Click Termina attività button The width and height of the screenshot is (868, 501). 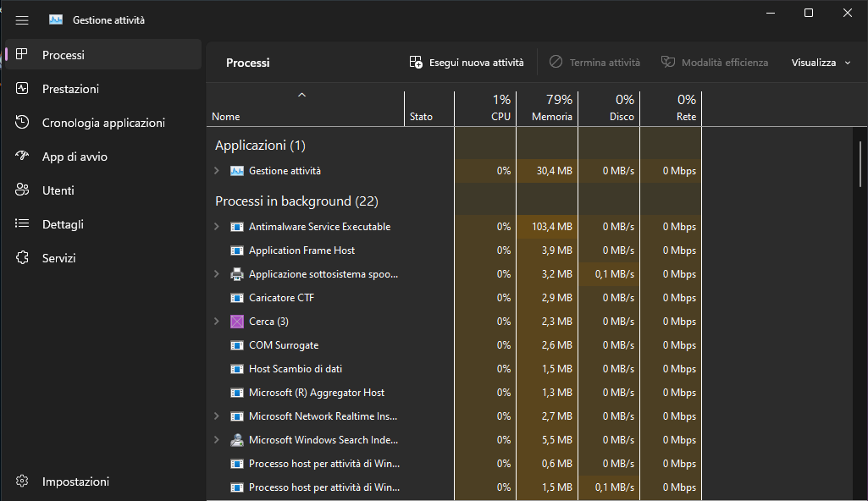pyautogui.click(x=594, y=63)
